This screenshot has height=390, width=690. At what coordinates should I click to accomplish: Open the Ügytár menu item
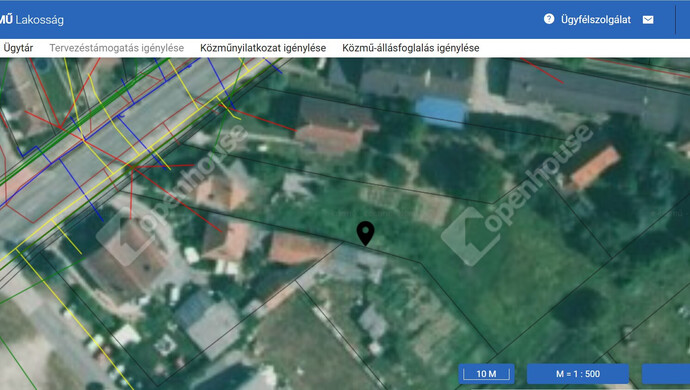coord(18,48)
